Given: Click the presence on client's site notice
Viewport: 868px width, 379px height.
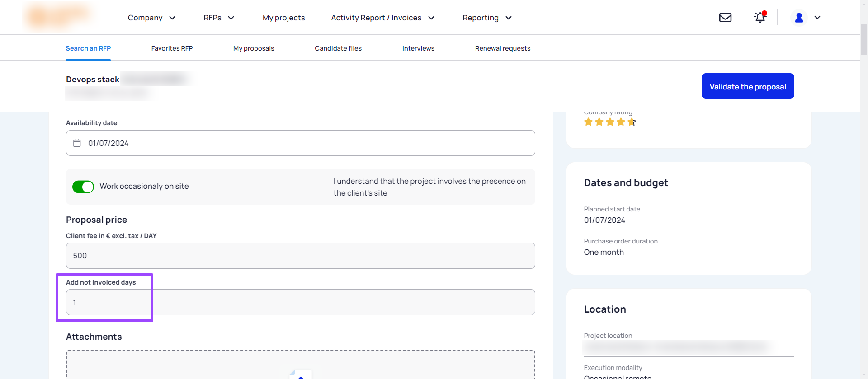Looking at the screenshot, I should 429,187.
